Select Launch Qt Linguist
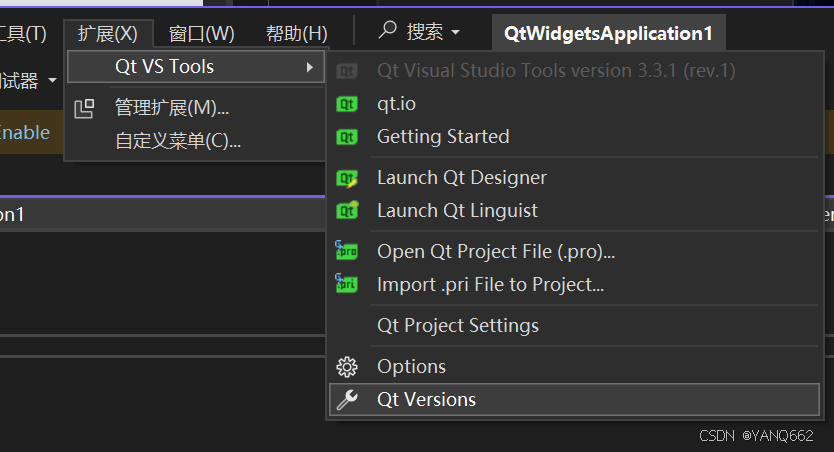Image resolution: width=834 pixels, height=452 pixels. click(574, 211)
